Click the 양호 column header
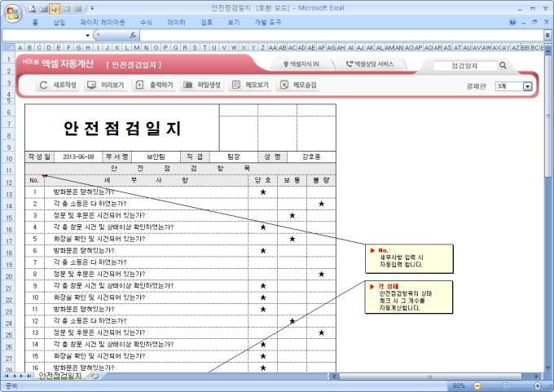Screen dimensions: 554x392 [x=263, y=180]
